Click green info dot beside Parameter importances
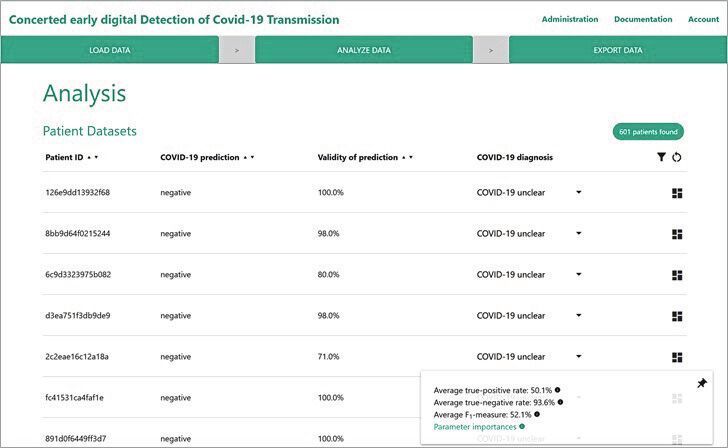The height and width of the screenshot is (448, 728). 522,426
